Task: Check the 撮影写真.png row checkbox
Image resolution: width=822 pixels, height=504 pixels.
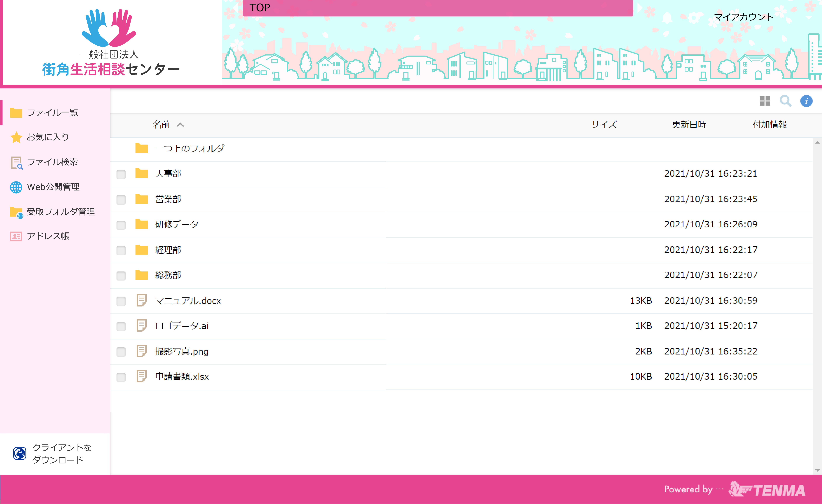Action: (121, 352)
